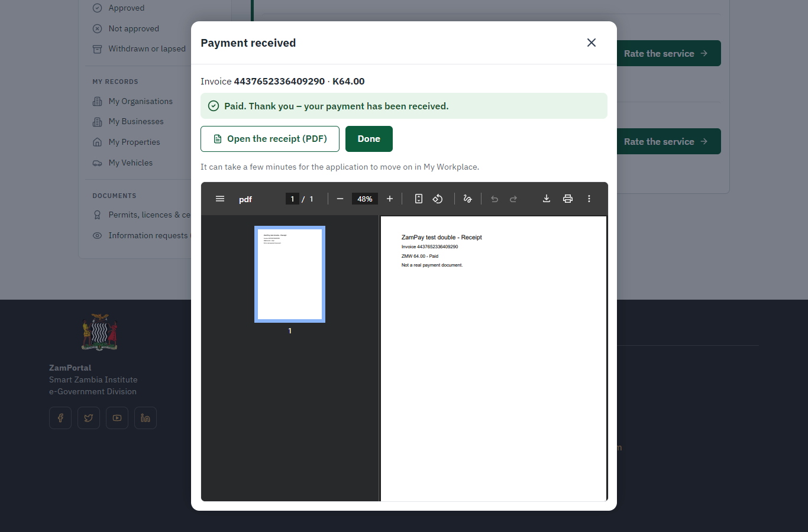The image size is (808, 532).
Task: Open ZamPortal Twitter page
Action: [89, 418]
